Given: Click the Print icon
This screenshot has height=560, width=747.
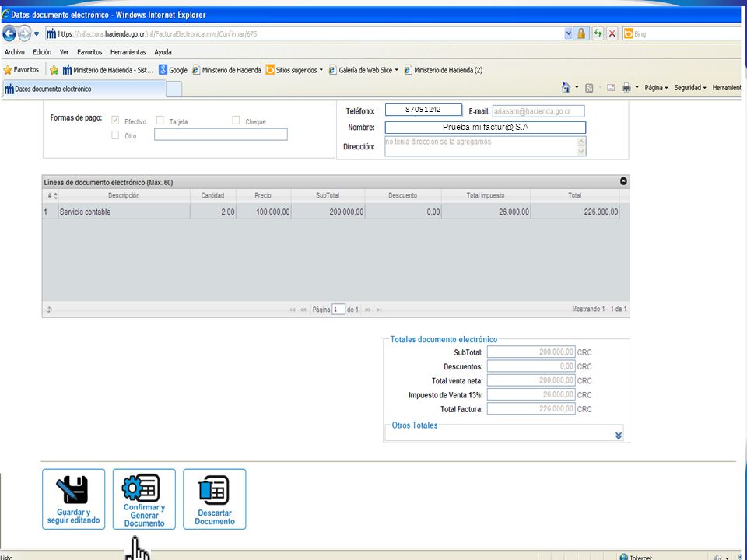Looking at the screenshot, I should pos(626,88).
